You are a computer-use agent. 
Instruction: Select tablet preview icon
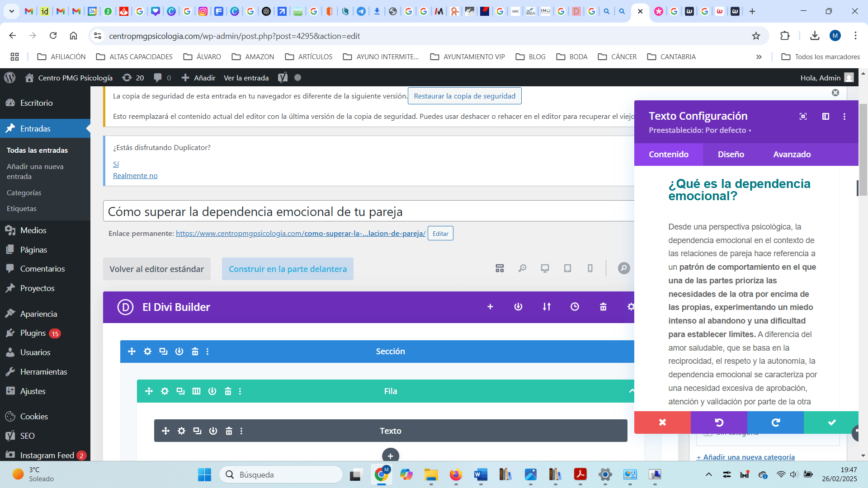(567, 268)
